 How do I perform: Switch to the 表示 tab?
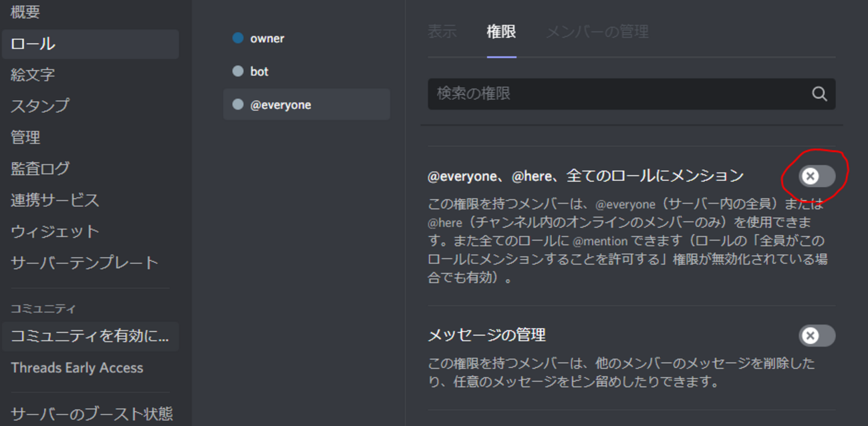tap(443, 31)
